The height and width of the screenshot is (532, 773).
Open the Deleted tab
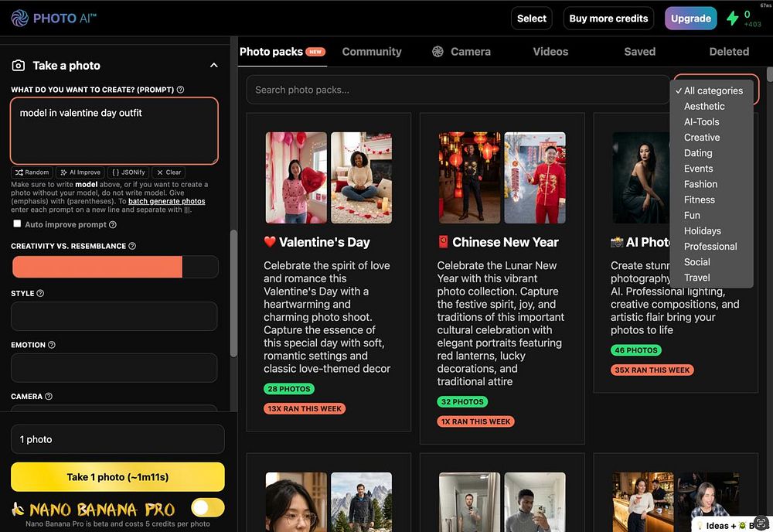point(729,51)
